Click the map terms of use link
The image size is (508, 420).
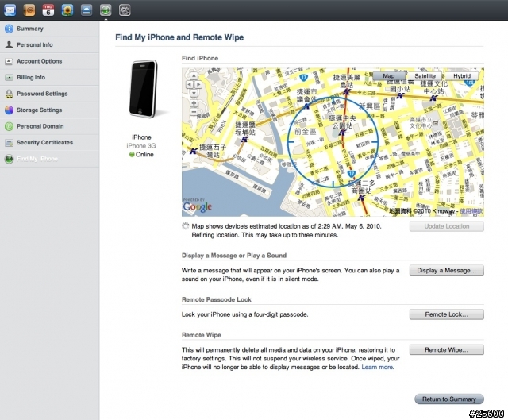pyautogui.click(x=471, y=211)
